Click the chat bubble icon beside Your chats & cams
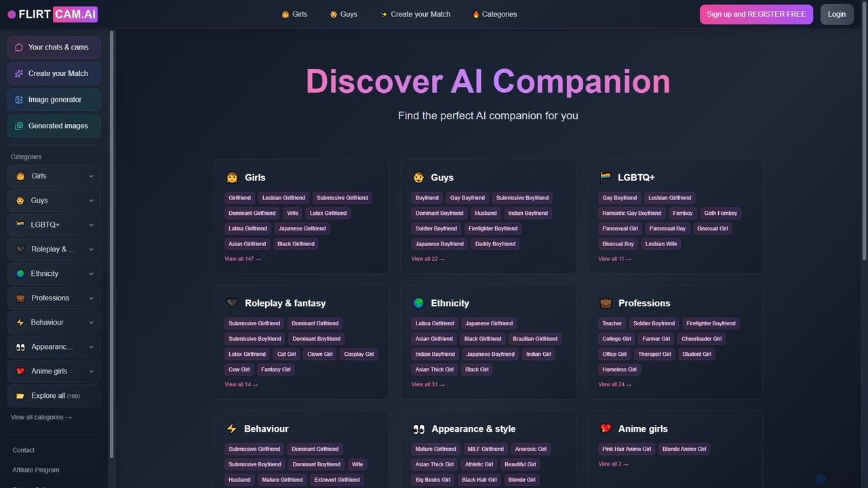 [x=19, y=47]
